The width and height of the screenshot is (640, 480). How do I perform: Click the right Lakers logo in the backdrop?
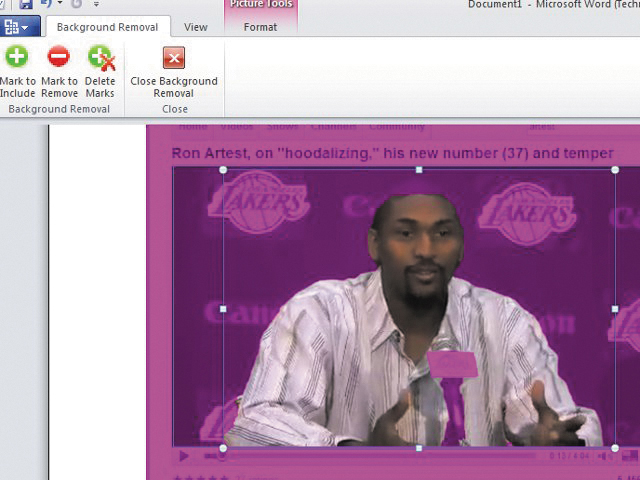pos(527,214)
